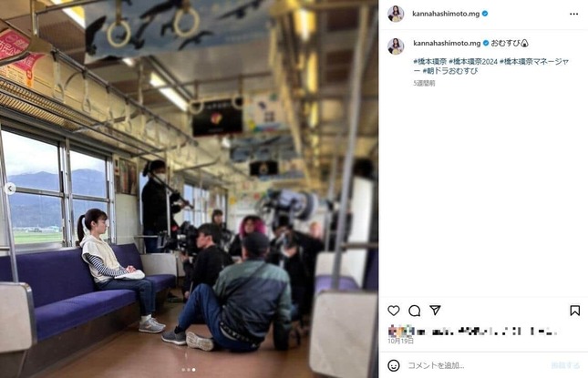Image resolution: width=588 pixels, height=378 pixels.
Task: Open the #朝ドラおむすび hashtag
Action: [x=450, y=71]
